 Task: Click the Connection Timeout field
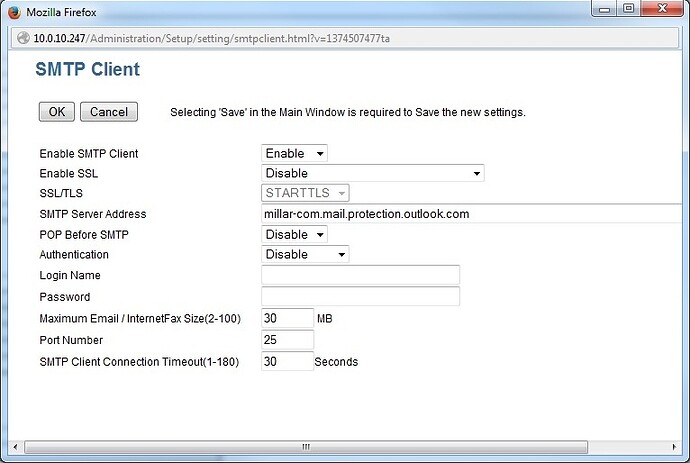coord(287,361)
